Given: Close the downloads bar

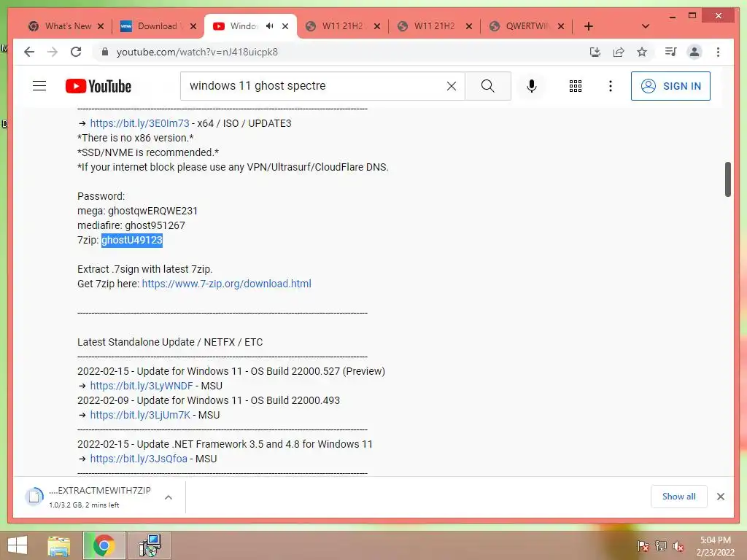Looking at the screenshot, I should [x=720, y=497].
